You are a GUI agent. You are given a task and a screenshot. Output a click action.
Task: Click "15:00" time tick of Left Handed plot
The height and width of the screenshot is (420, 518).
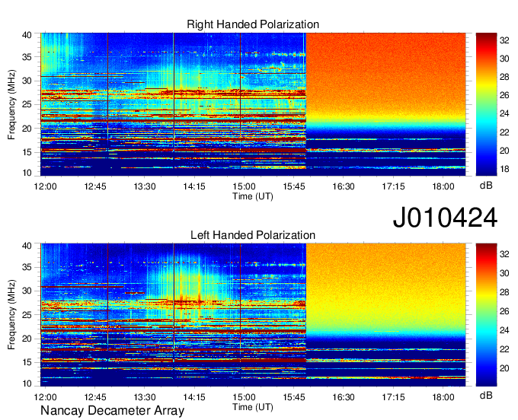(244, 397)
